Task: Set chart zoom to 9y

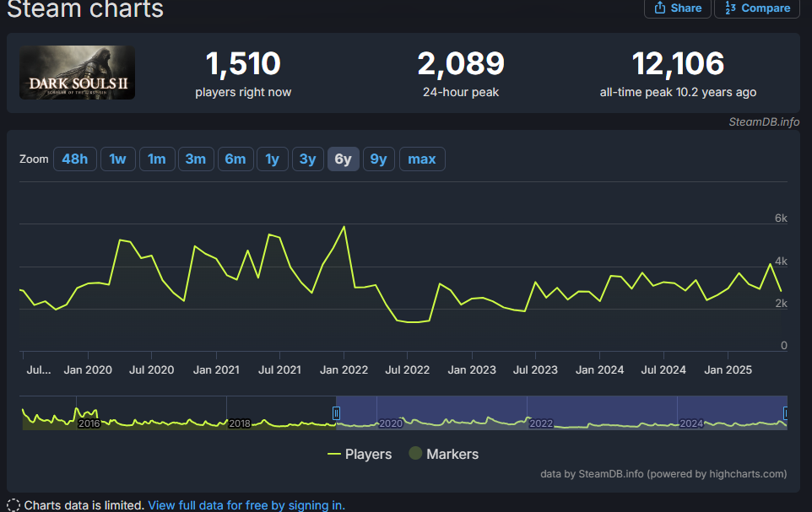Action: [x=378, y=159]
